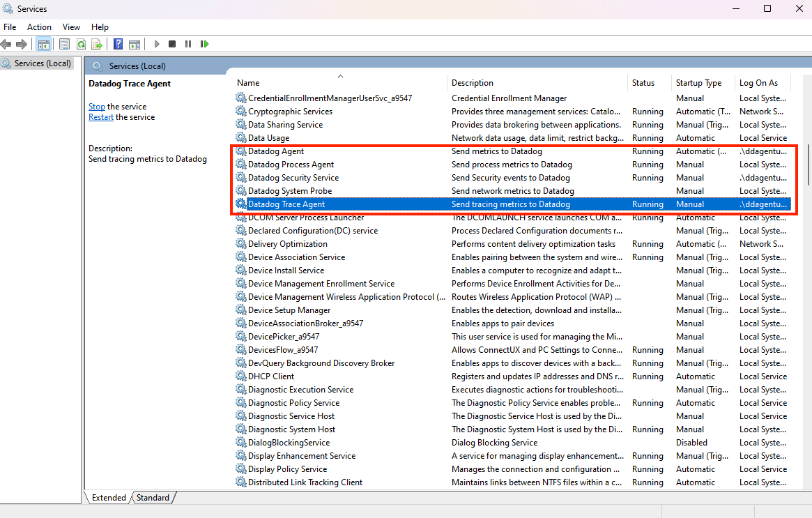Image resolution: width=812 pixels, height=518 pixels.
Task: Select DeviceAssociationBroker_a9547 service
Action: coord(513,323)
